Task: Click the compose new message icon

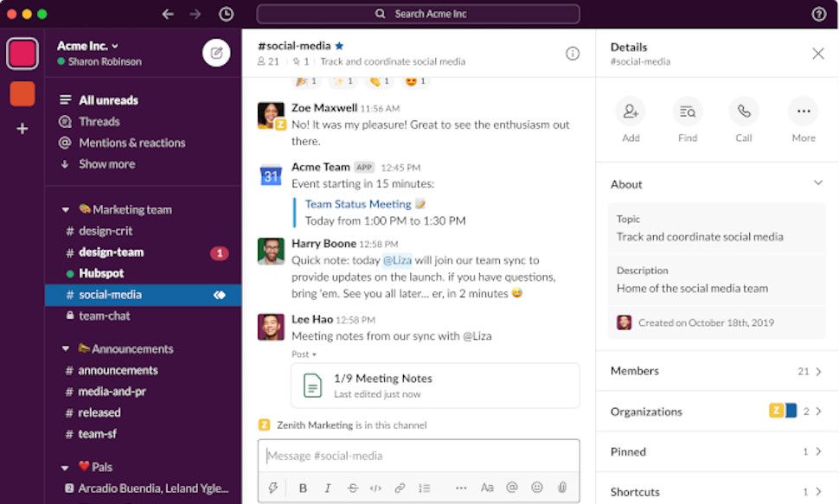Action: tap(216, 53)
